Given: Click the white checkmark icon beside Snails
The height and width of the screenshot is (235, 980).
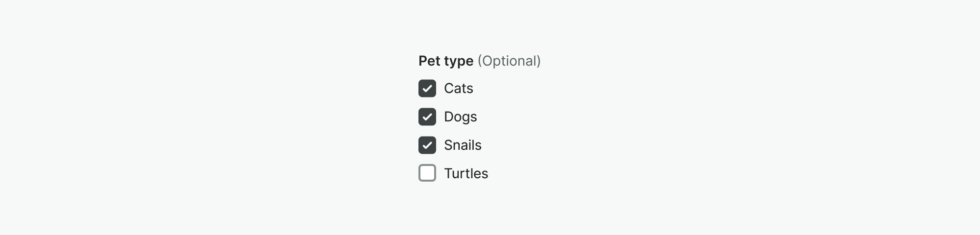Looking at the screenshot, I should pos(427,145).
